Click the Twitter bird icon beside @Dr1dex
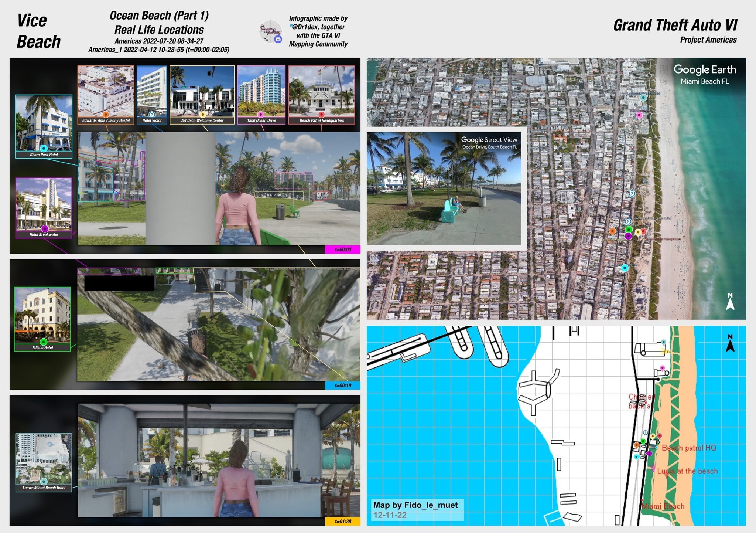The image size is (756, 533). coord(291,26)
